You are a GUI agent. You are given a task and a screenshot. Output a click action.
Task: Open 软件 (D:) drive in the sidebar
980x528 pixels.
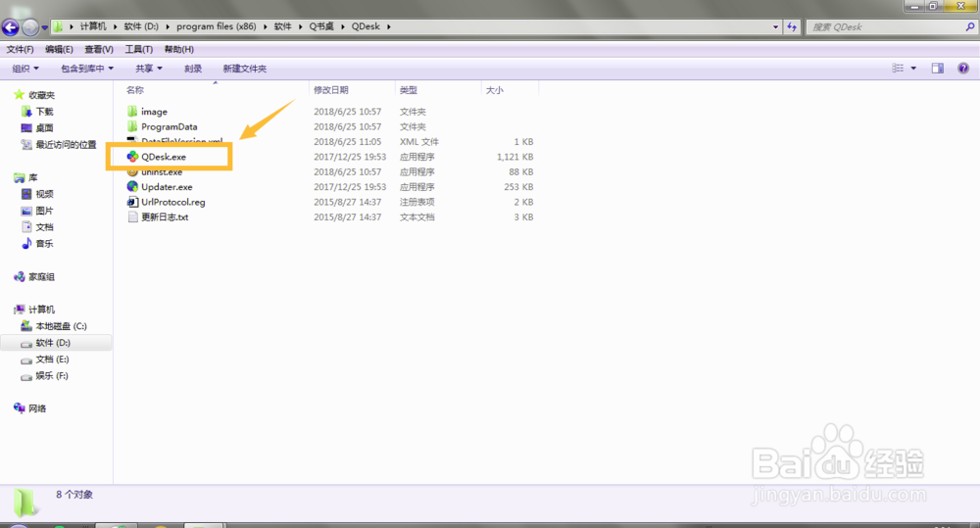pyautogui.click(x=53, y=343)
